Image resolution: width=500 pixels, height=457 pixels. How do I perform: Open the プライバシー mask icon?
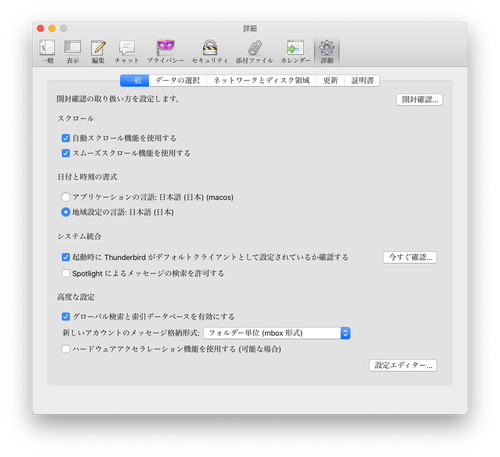coord(166,51)
